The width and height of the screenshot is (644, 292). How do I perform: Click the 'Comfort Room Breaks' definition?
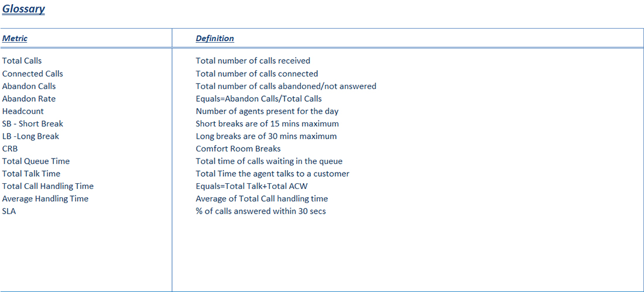click(x=238, y=149)
